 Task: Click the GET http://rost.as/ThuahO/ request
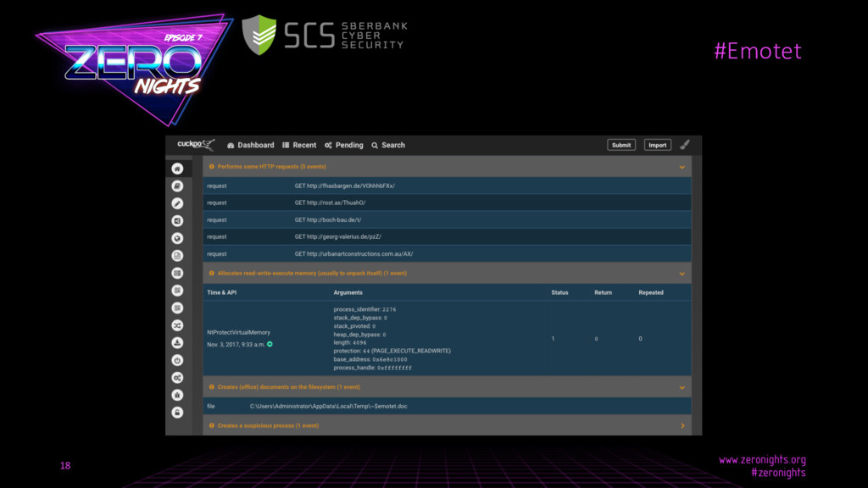pyautogui.click(x=330, y=203)
